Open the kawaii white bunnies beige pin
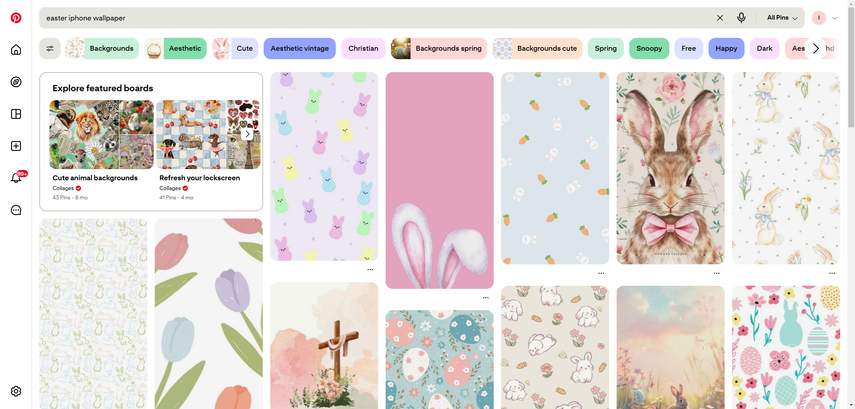 (555, 347)
